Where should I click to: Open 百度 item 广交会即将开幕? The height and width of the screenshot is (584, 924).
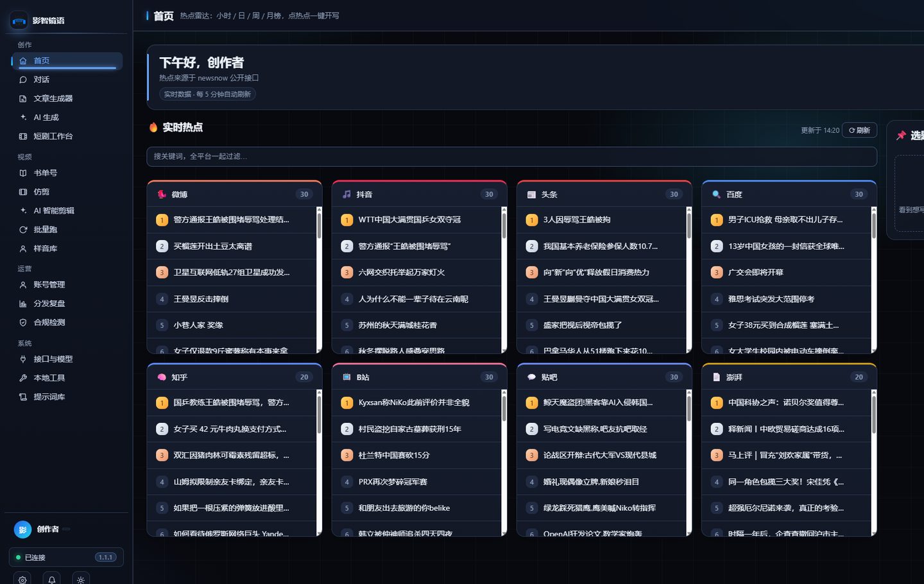[x=786, y=272]
